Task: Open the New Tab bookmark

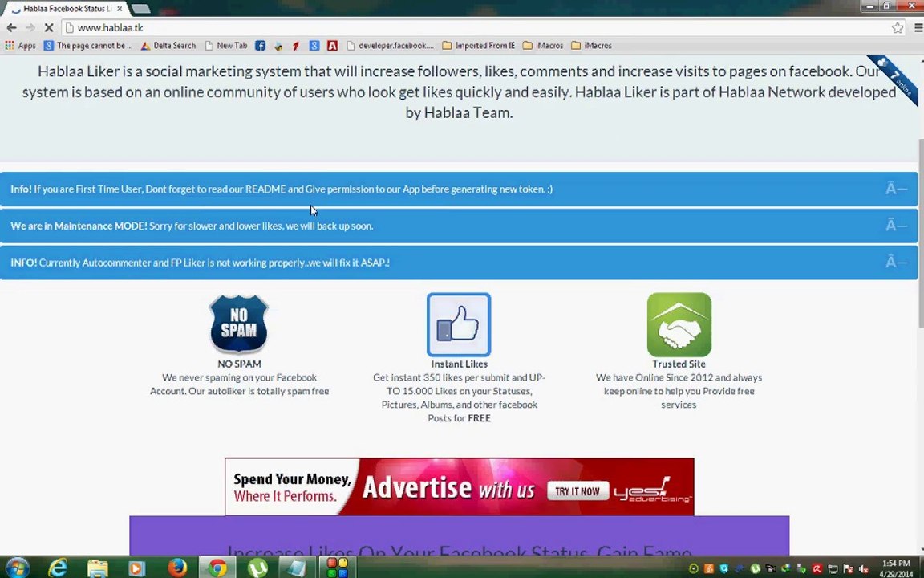Action: [225, 46]
